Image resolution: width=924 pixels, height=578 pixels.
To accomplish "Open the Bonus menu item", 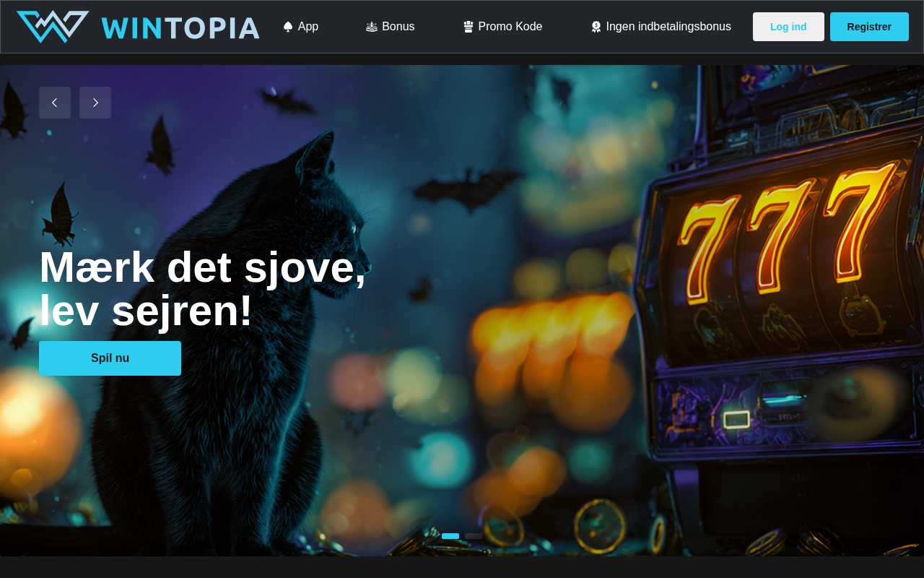I will (391, 27).
